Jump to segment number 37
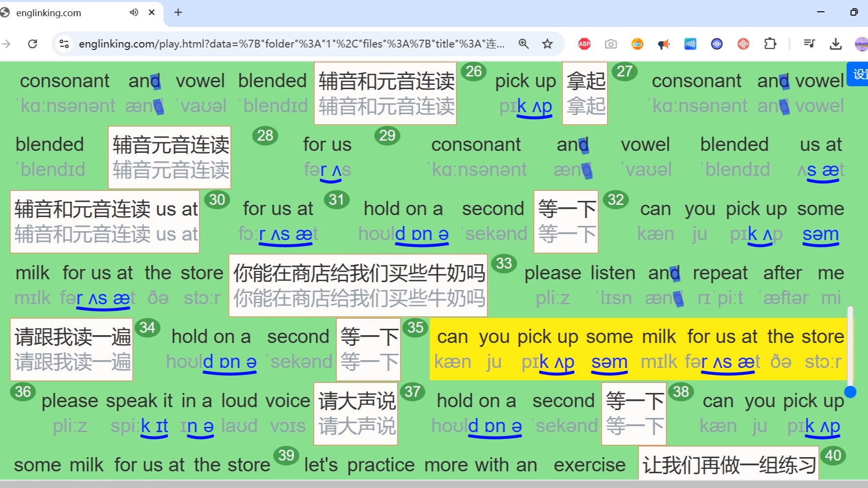 click(x=412, y=391)
